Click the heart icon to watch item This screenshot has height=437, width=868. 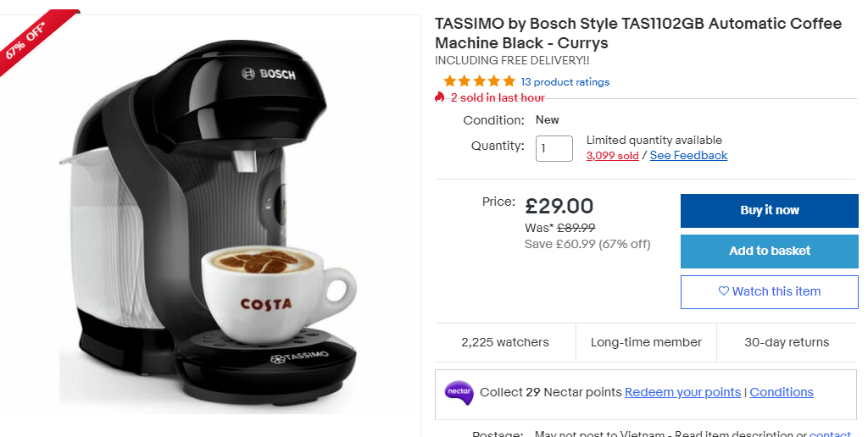[723, 291]
